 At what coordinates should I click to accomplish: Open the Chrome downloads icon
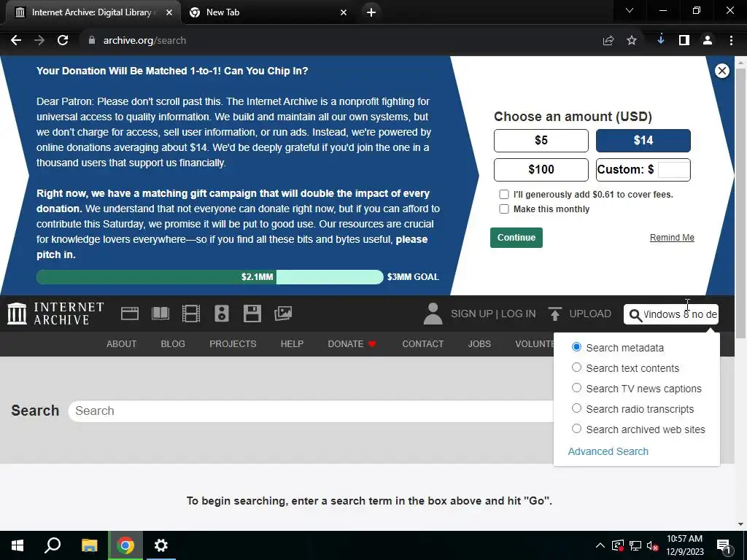[661, 40]
